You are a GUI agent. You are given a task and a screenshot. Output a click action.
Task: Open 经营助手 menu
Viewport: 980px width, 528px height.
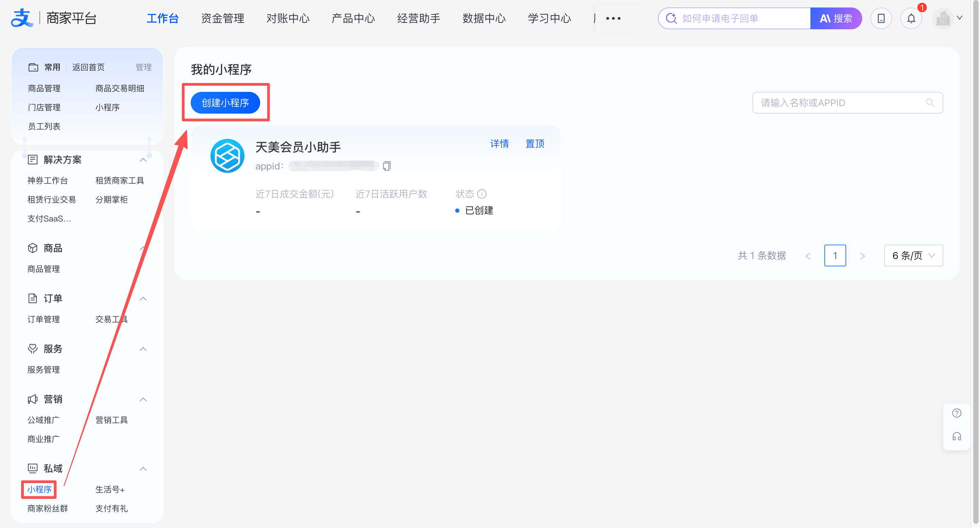pos(419,18)
